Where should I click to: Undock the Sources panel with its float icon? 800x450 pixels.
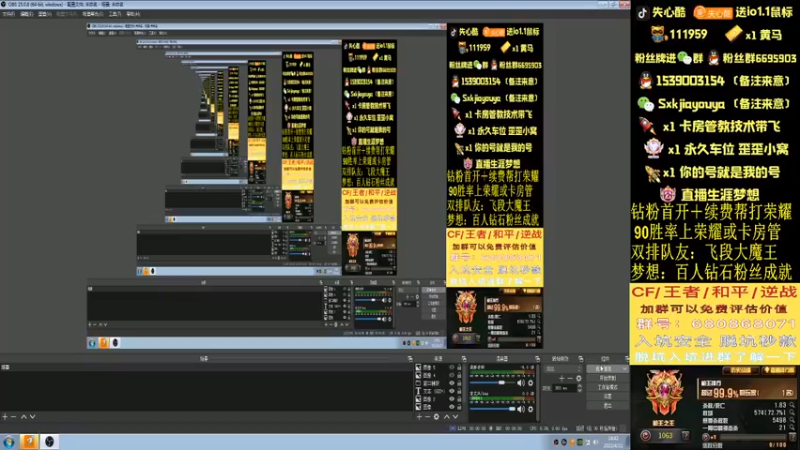pos(463,359)
